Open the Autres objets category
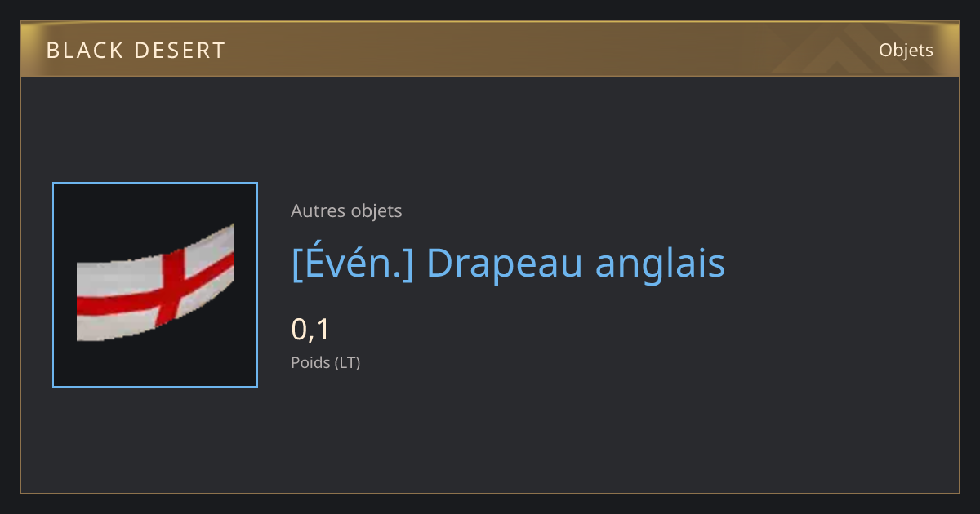The image size is (980, 514). tap(346, 210)
